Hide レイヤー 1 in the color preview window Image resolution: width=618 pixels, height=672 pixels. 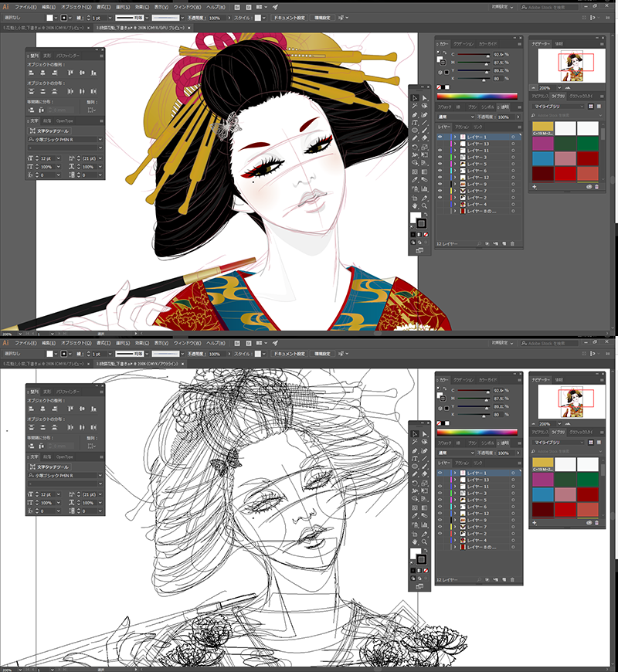(x=440, y=137)
